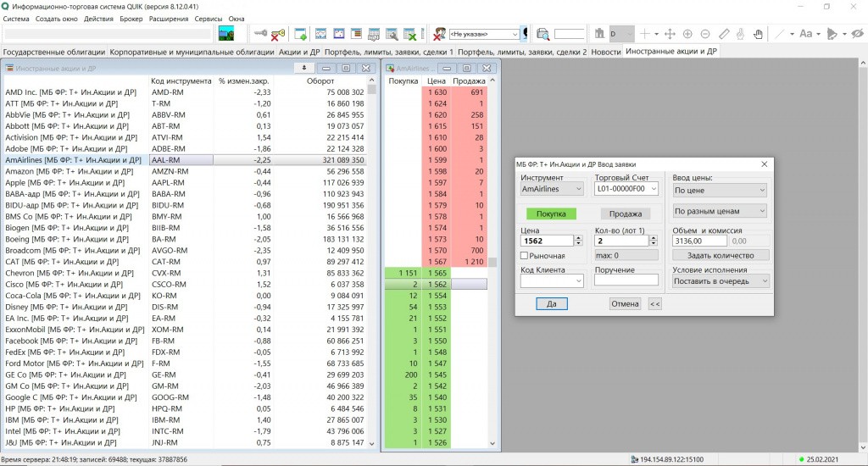Switch to the Новости tab
This screenshot has width=868, height=466.
(x=605, y=52)
